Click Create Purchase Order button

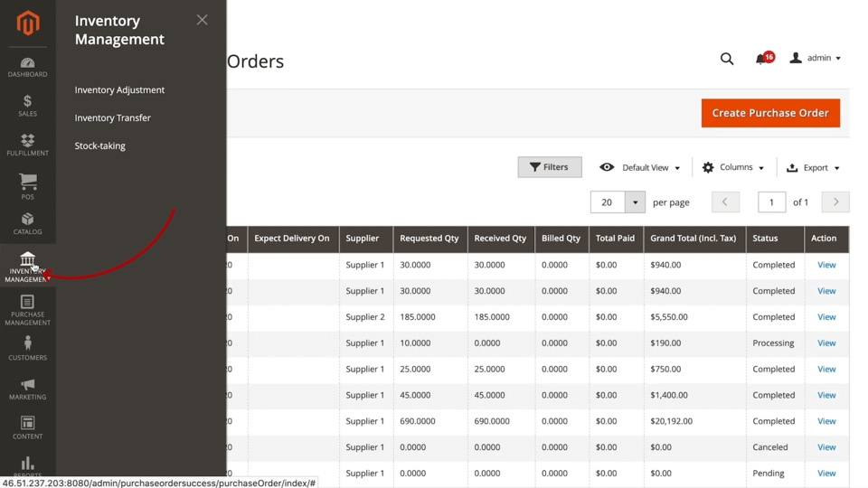[770, 113]
